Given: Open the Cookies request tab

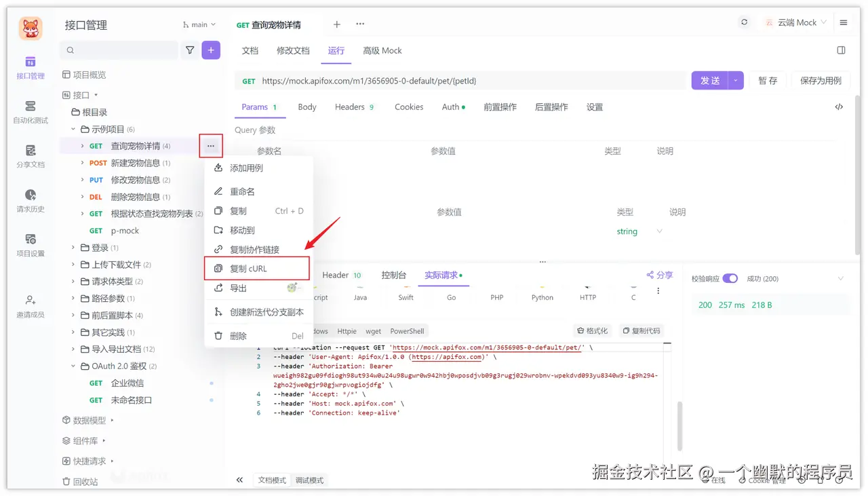Looking at the screenshot, I should [409, 107].
